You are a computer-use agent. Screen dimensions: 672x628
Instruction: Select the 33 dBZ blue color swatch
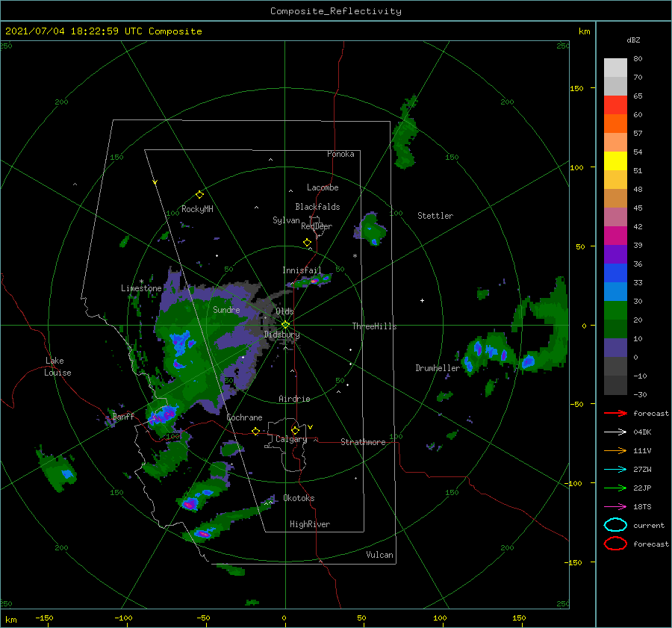(615, 273)
